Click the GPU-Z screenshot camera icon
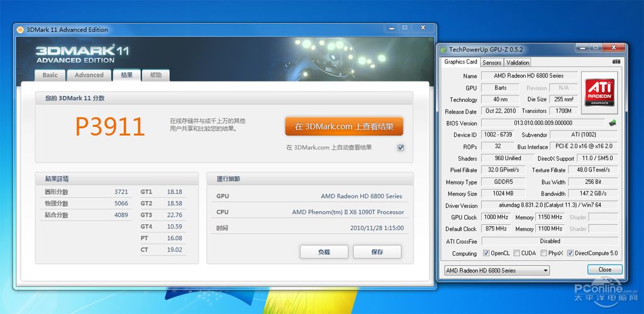The image size is (644, 314). click(x=616, y=62)
